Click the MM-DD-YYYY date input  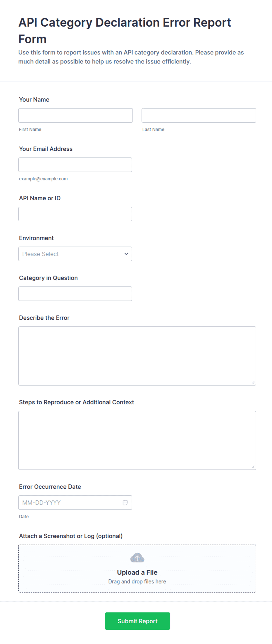tap(75, 503)
